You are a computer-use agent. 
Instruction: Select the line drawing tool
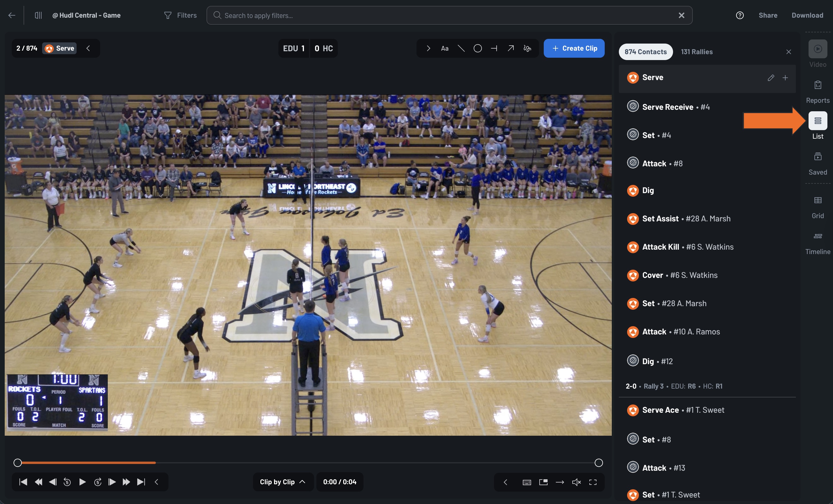pos(461,48)
